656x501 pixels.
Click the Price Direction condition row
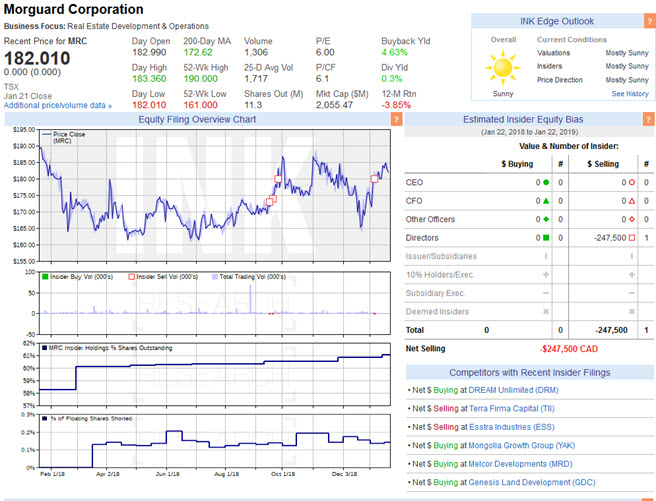click(x=593, y=80)
